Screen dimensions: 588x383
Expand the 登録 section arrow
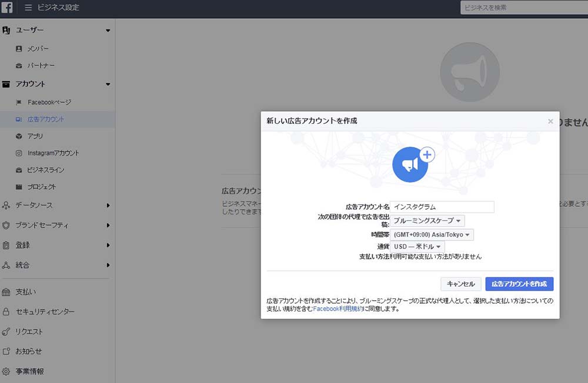108,245
